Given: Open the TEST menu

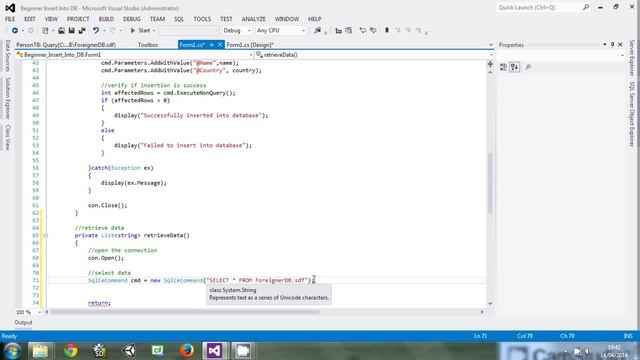Looking at the screenshot, I should pos(226,19).
